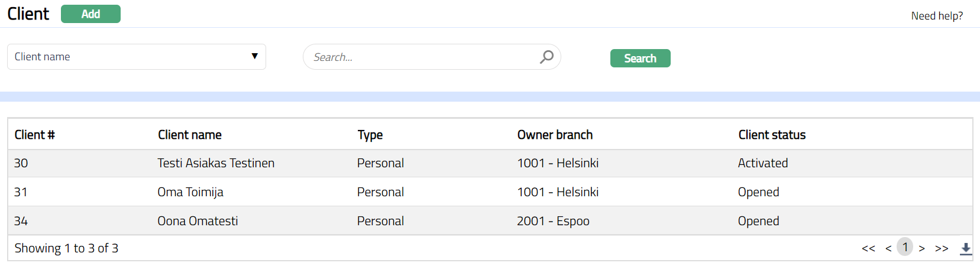
Task: Sort by the Owner branch column header
Action: [555, 135]
